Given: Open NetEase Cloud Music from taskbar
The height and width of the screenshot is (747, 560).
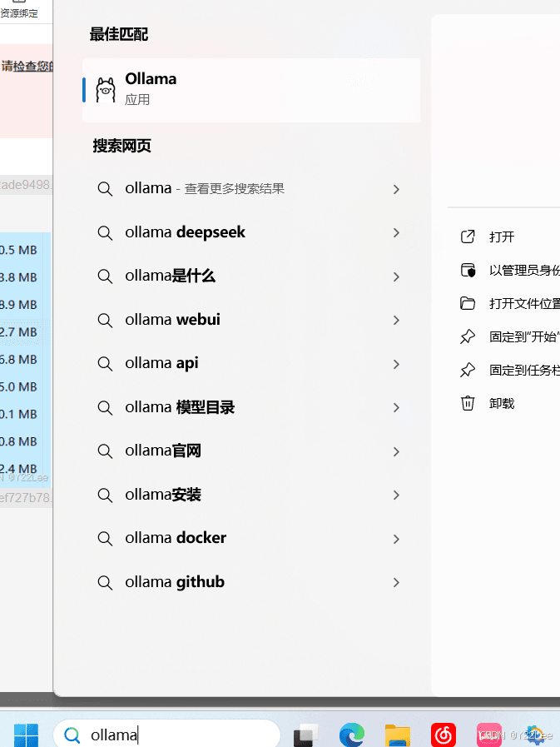Looking at the screenshot, I should (x=444, y=735).
